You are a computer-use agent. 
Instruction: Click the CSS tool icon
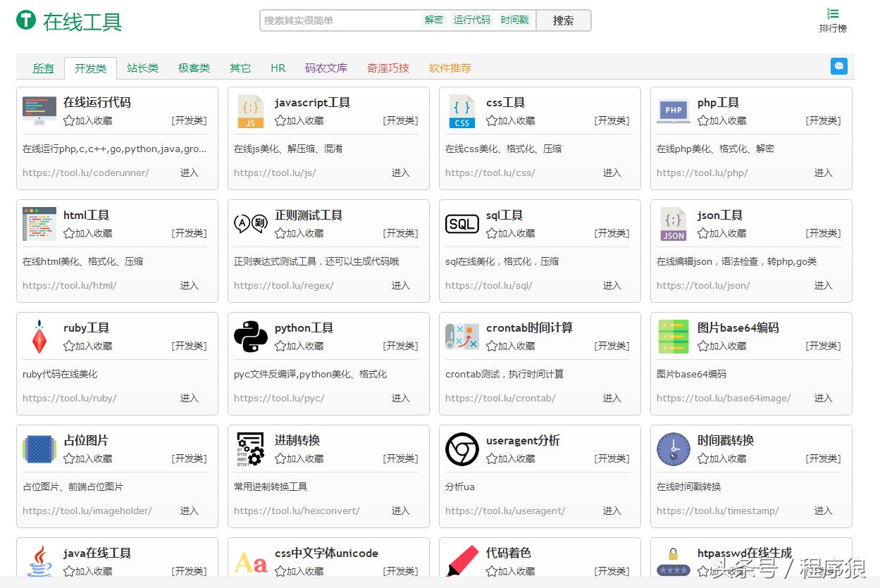point(461,111)
